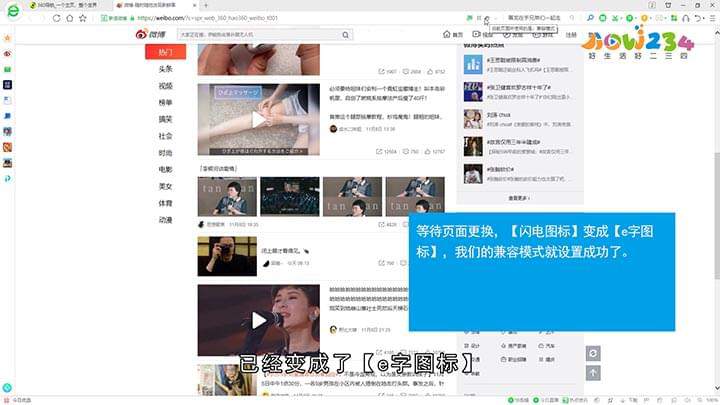Bookmark this page with the star icon
The image size is (720, 405).
click(x=83, y=18)
